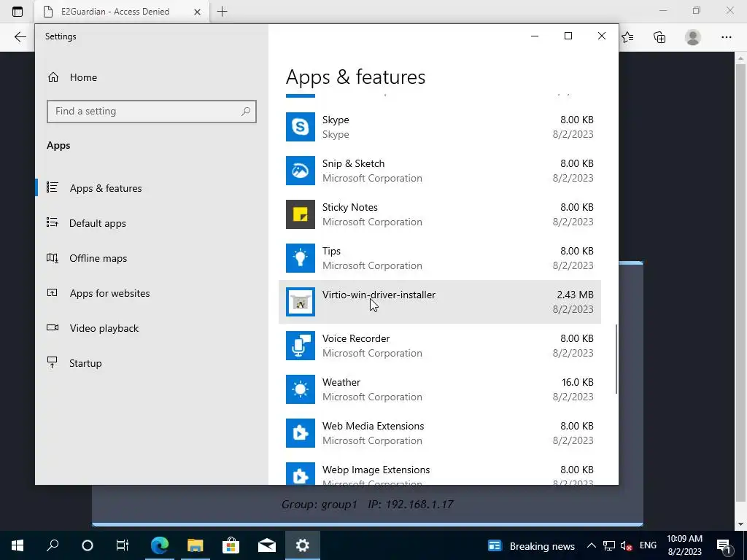The height and width of the screenshot is (560, 747).
Task: Open Edge favorites star icon
Action: [627, 37]
